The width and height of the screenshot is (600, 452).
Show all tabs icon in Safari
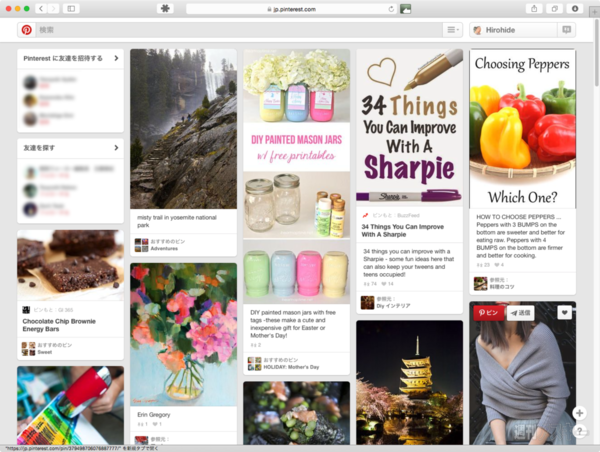pos(554,8)
